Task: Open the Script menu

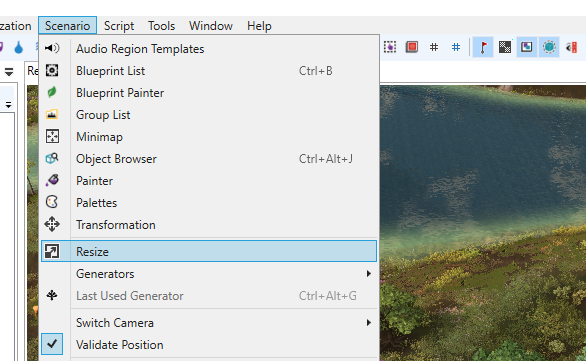Action: pos(119,26)
